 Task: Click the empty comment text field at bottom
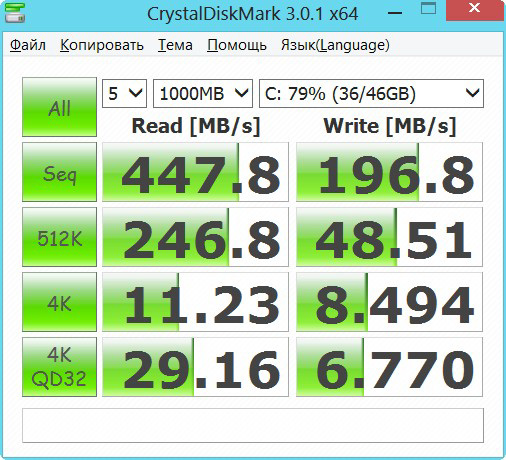point(253,426)
